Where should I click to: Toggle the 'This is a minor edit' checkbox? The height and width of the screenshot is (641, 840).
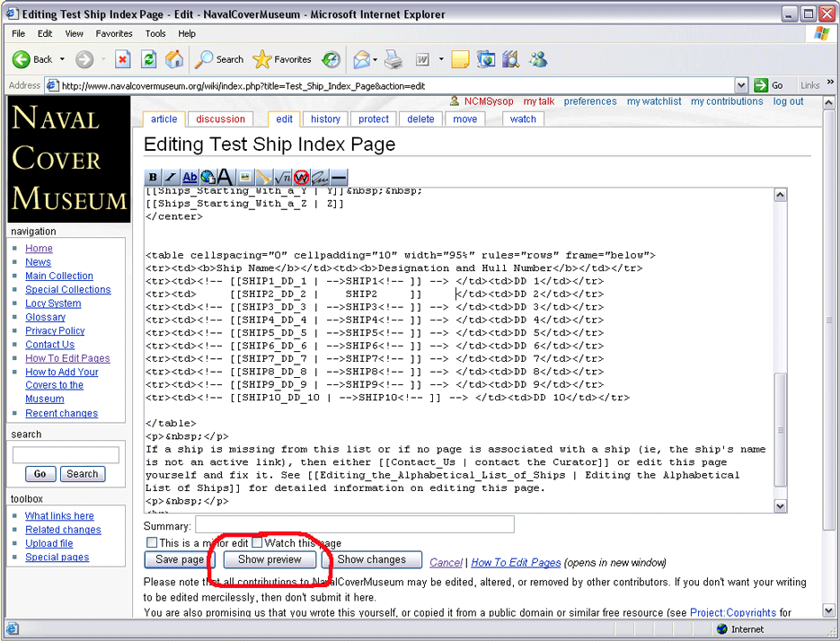pyautogui.click(x=152, y=543)
